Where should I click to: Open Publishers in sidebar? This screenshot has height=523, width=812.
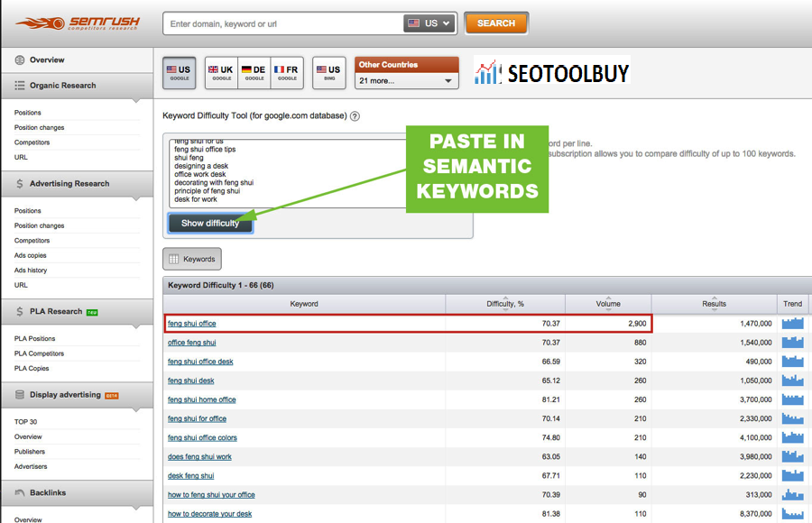(x=30, y=452)
